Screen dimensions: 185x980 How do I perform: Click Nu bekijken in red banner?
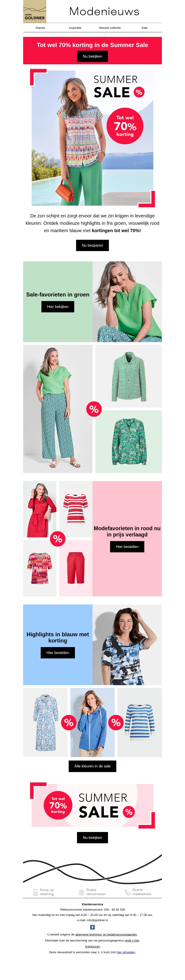(92, 56)
